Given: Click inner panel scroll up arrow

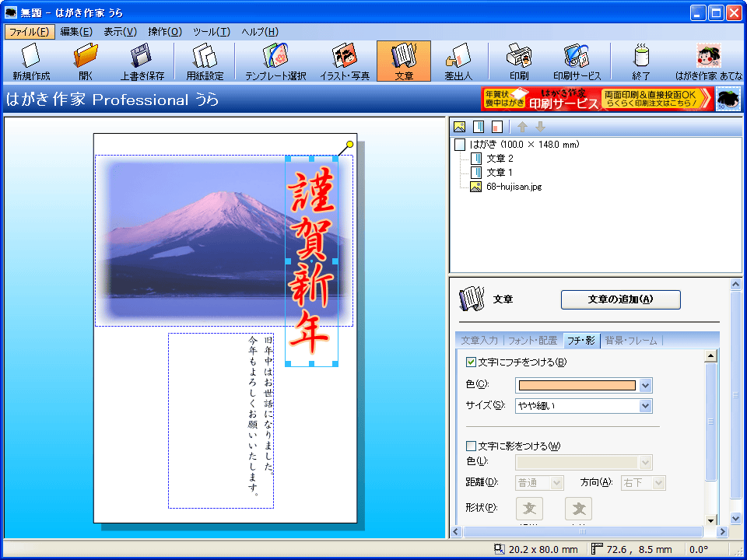Looking at the screenshot, I should [710, 356].
